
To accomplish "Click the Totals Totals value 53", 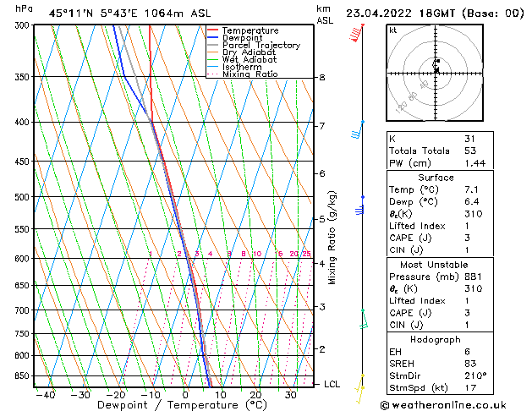I will [470, 151].
